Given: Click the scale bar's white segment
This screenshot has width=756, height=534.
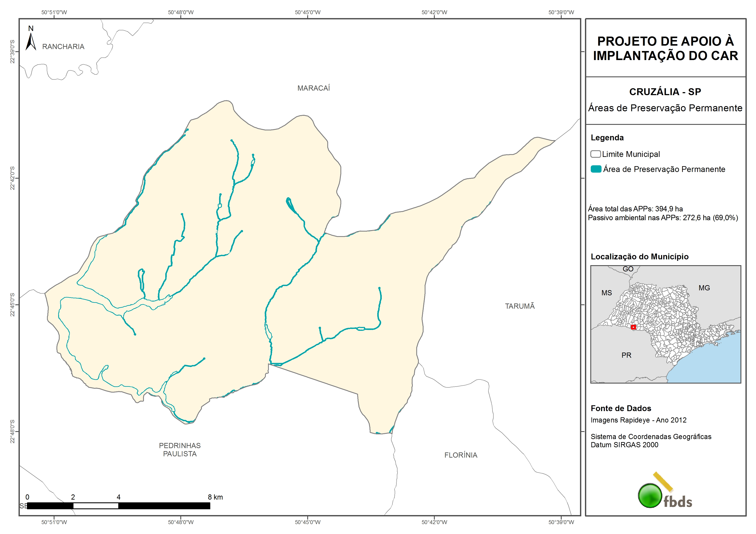Looking at the screenshot, I should 95,506.
